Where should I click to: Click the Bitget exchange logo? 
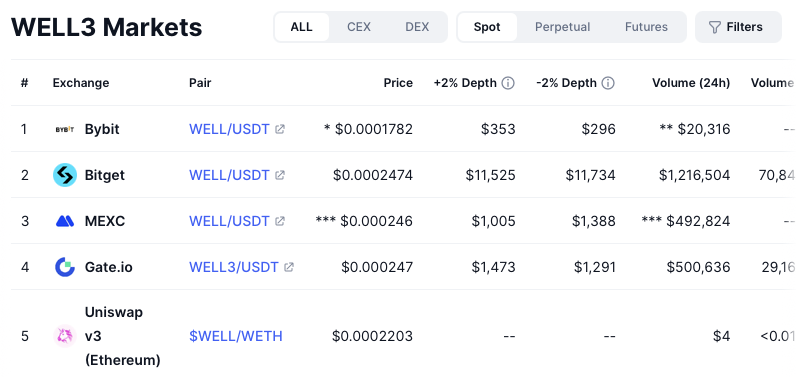(64, 175)
